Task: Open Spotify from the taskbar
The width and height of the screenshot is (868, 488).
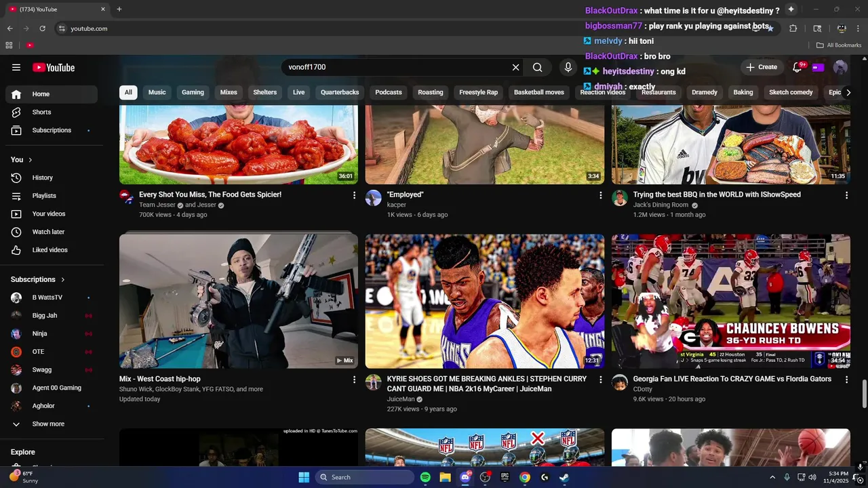Action: click(425, 477)
